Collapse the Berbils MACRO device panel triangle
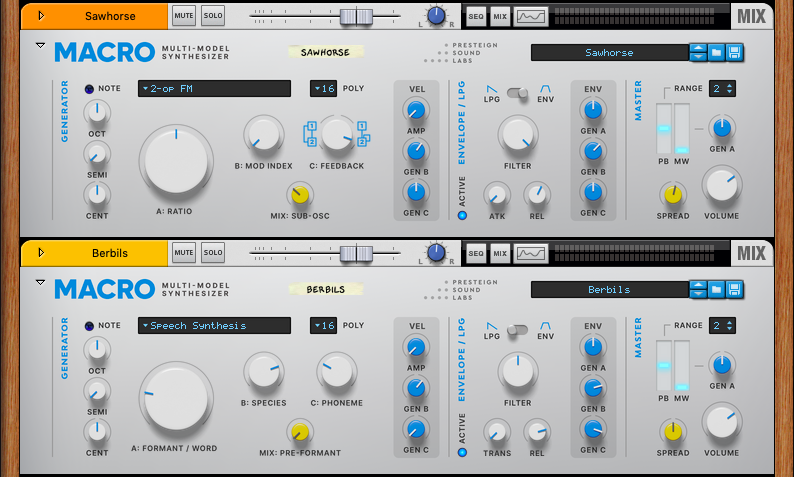This screenshot has width=794, height=477. coord(41,283)
